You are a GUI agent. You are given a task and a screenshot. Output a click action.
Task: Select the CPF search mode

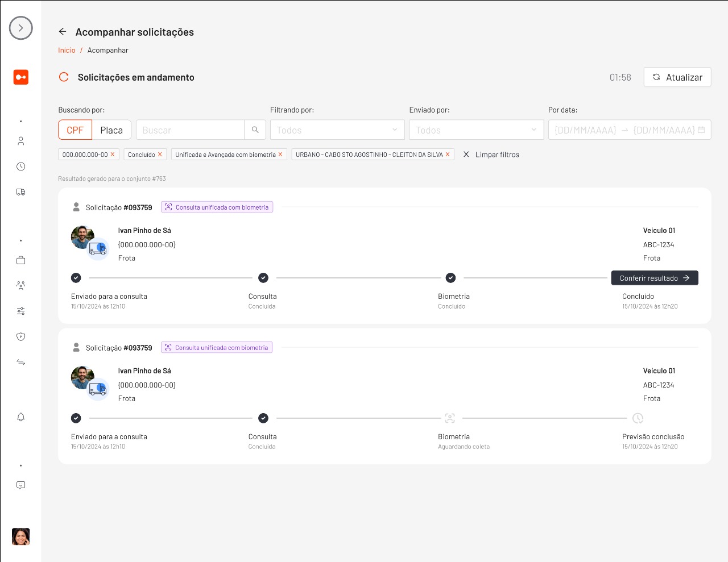[75, 130]
